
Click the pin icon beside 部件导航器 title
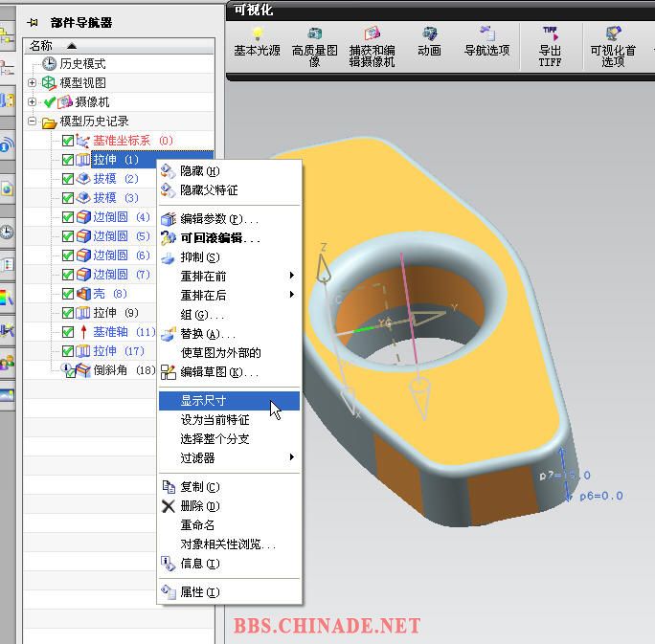tap(34, 21)
